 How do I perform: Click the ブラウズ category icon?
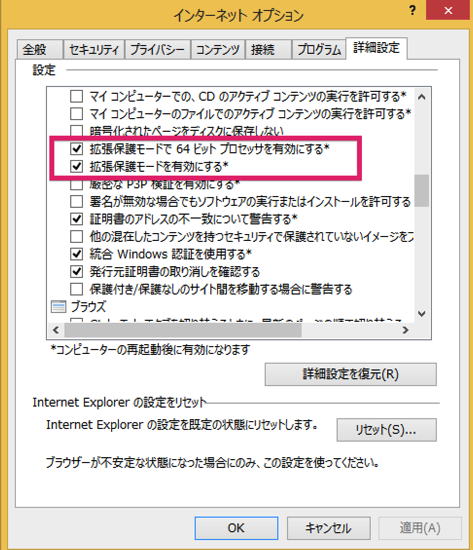point(58,307)
